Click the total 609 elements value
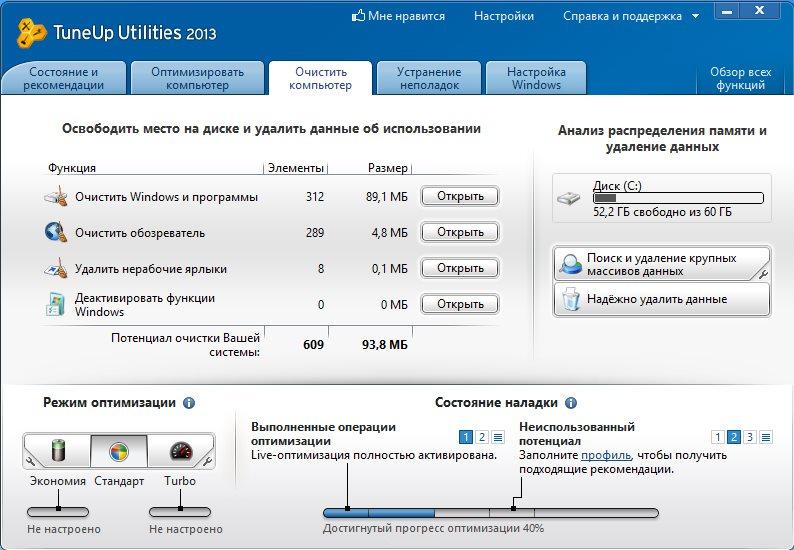The height and width of the screenshot is (550, 794). [x=313, y=345]
